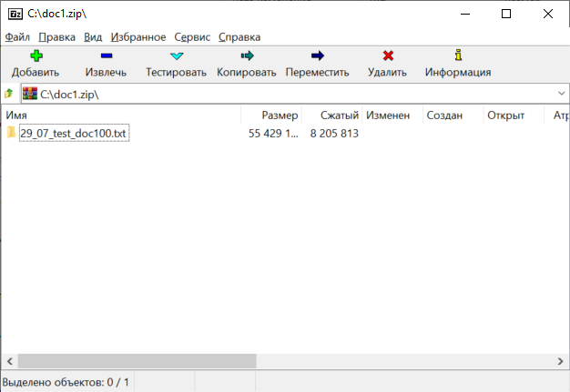Run archive test via Тестировать icon

(177, 55)
